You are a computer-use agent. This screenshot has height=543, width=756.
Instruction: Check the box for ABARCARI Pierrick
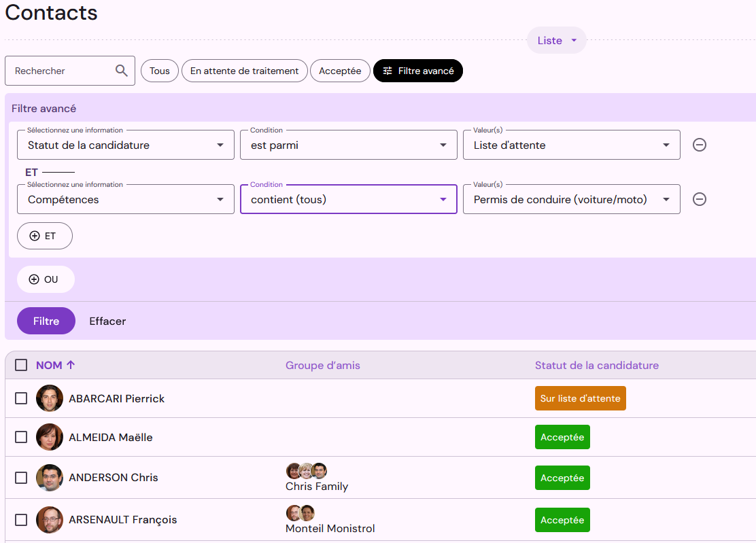point(21,398)
